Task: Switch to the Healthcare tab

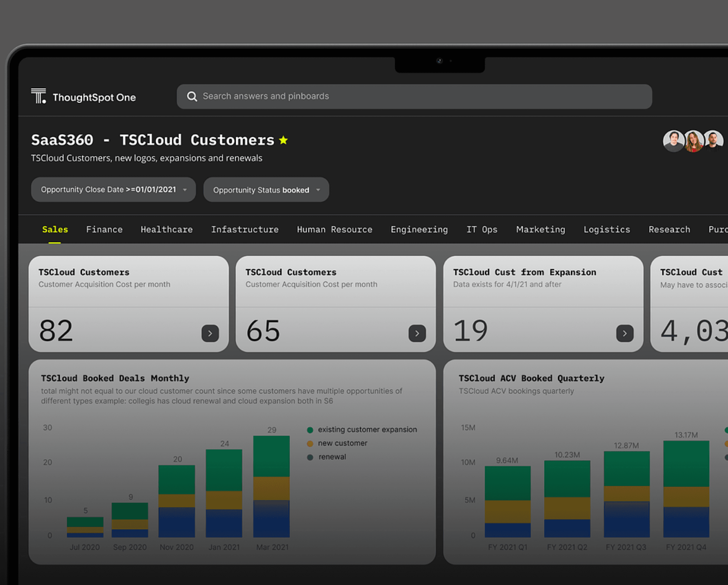Action: coord(166,229)
